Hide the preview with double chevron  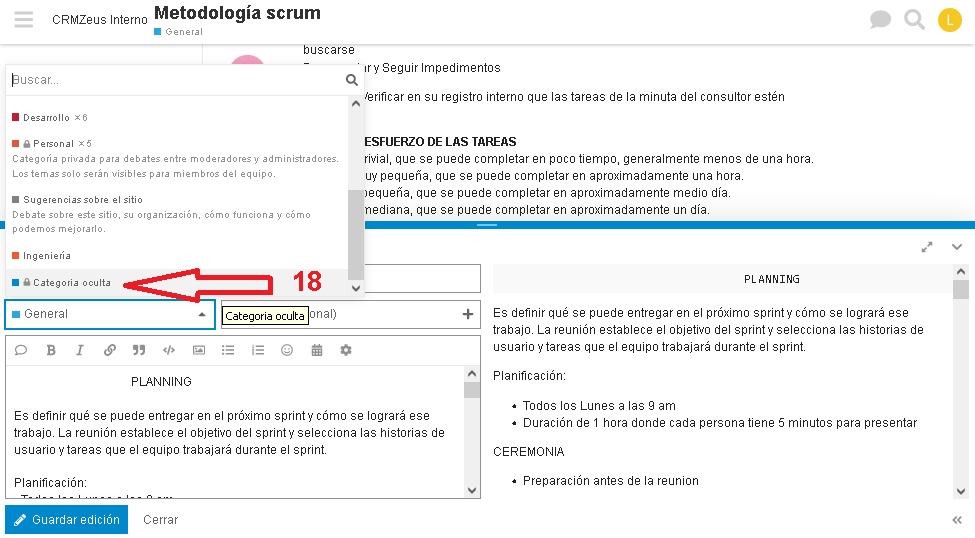(x=957, y=520)
